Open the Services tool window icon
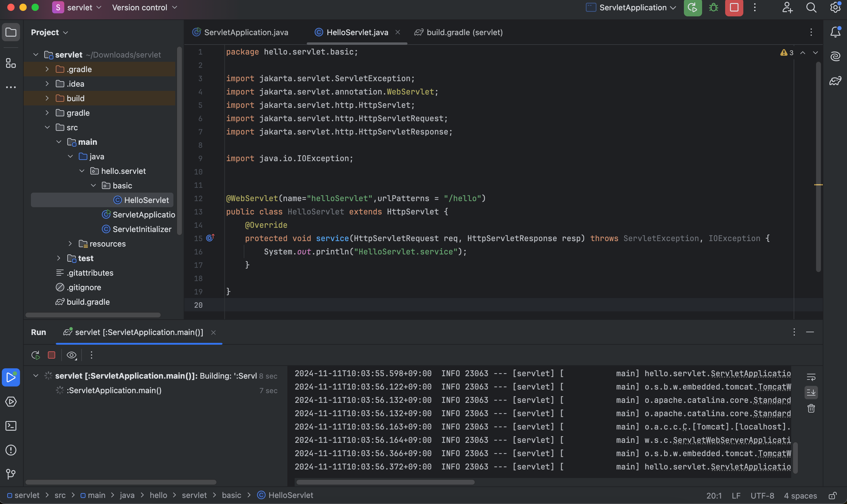The height and width of the screenshot is (504, 847). click(11, 402)
